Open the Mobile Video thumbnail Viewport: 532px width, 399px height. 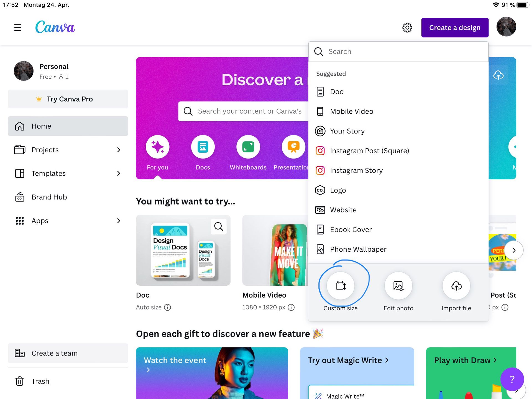275,250
